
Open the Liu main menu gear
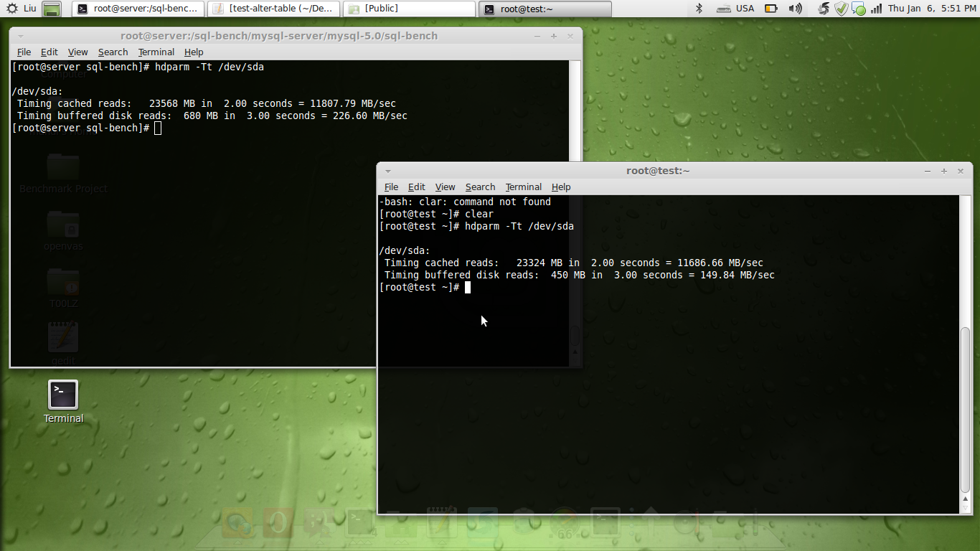[x=13, y=9]
